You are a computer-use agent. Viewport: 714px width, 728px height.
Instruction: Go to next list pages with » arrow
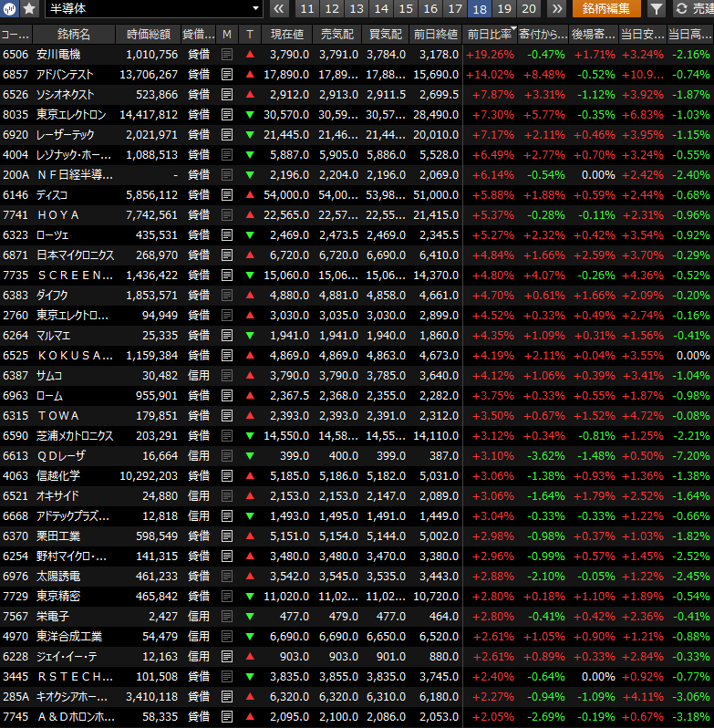coord(555,9)
